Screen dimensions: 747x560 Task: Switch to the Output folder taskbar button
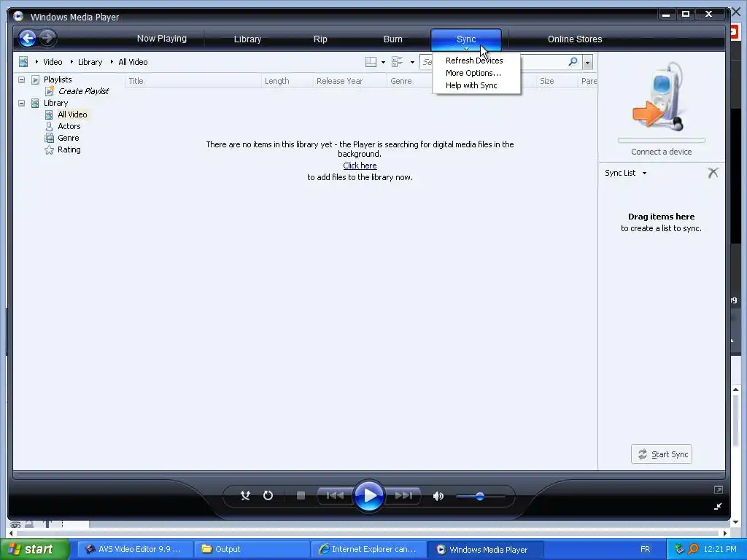[251, 549]
